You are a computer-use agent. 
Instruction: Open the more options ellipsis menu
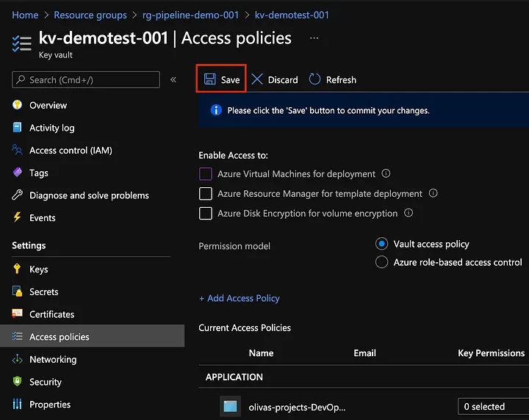coord(314,38)
